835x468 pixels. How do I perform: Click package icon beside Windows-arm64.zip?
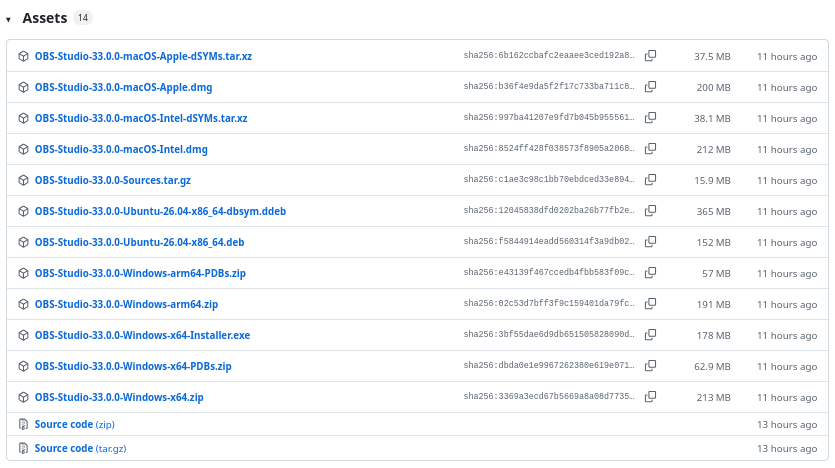(23, 304)
